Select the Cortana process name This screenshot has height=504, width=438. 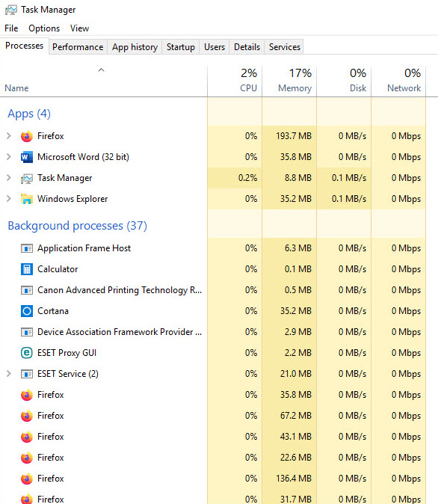[53, 311]
